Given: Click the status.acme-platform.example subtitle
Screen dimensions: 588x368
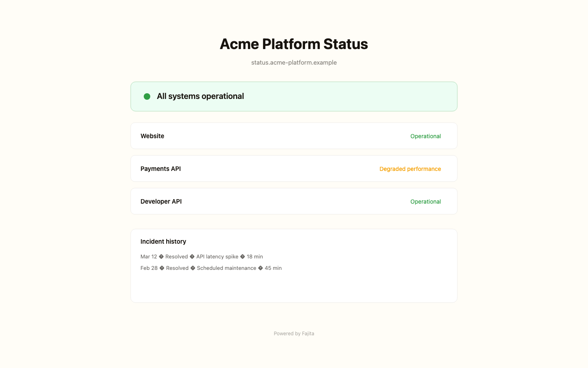Looking at the screenshot, I should tap(294, 63).
